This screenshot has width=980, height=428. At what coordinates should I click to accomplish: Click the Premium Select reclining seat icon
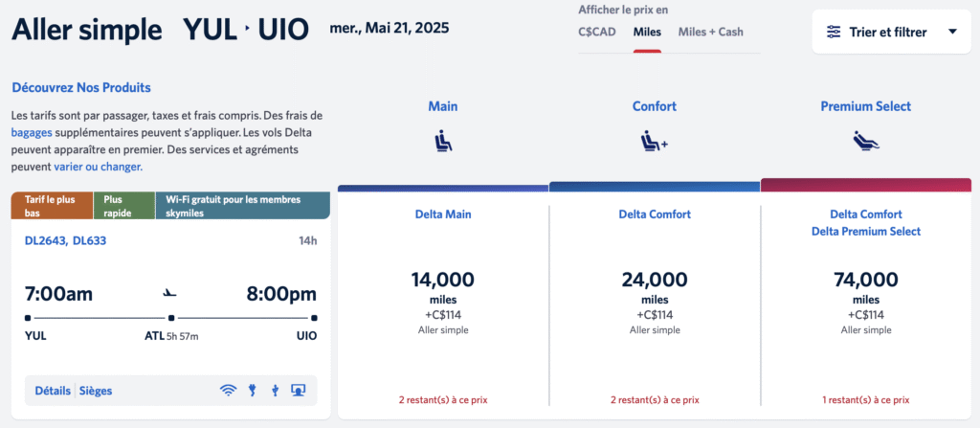pyautogui.click(x=865, y=142)
